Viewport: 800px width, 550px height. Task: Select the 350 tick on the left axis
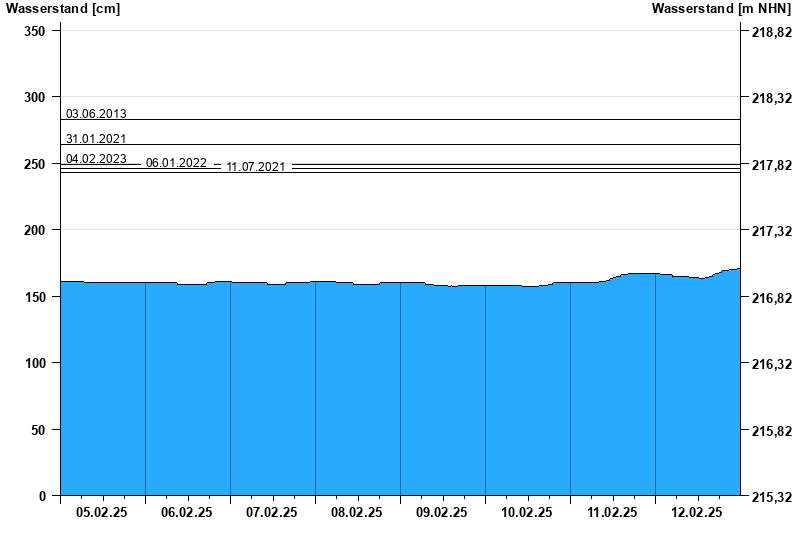tap(35, 31)
